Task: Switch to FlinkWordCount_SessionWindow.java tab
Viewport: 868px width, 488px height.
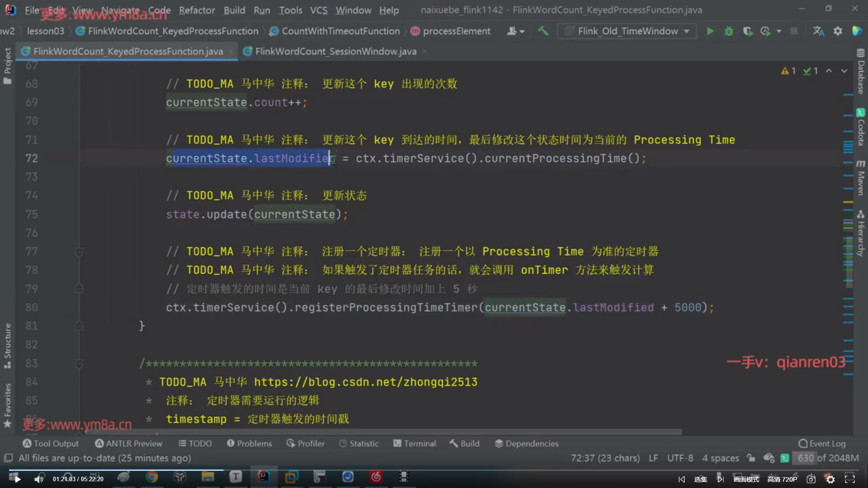Action: pos(335,52)
